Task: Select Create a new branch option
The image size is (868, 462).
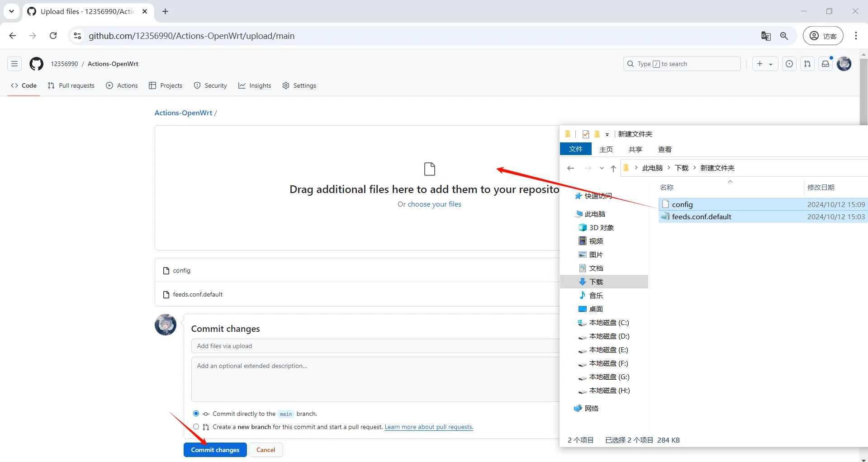Action: click(x=196, y=427)
